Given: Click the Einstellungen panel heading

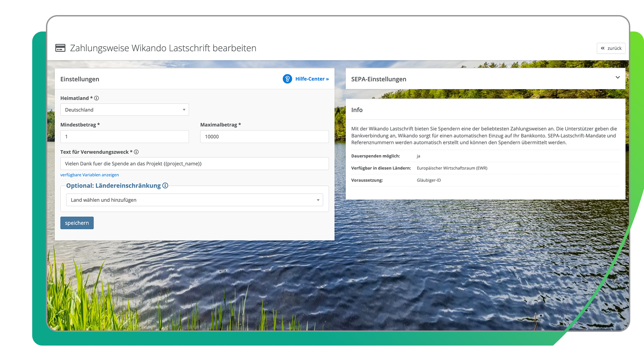Looking at the screenshot, I should coord(80,79).
